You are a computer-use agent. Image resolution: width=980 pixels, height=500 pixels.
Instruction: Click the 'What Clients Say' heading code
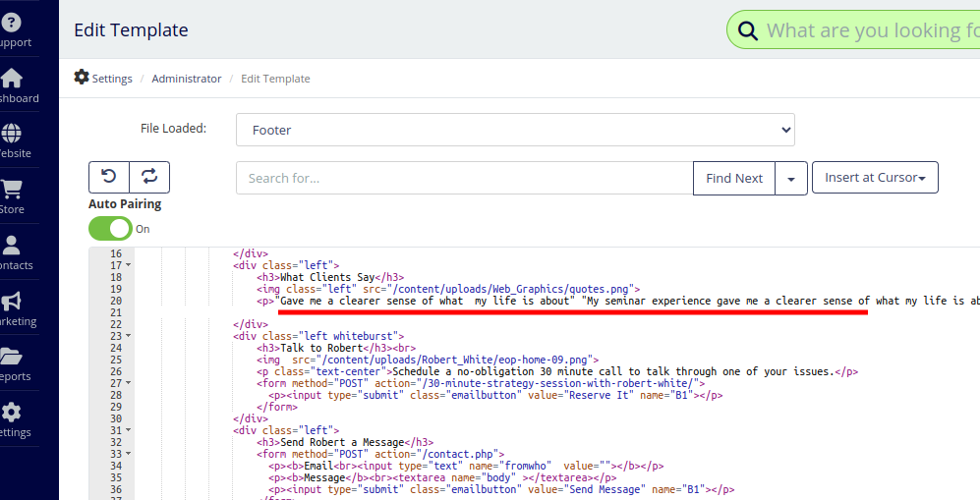click(330, 277)
